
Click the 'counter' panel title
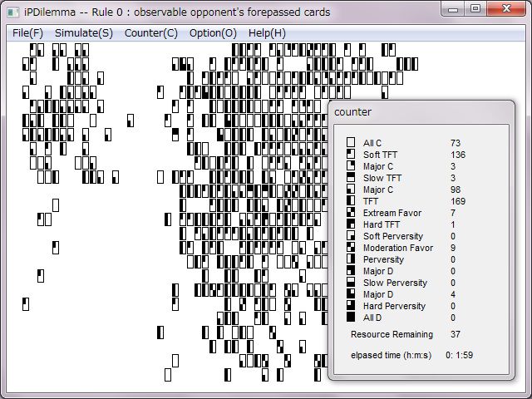(x=352, y=112)
